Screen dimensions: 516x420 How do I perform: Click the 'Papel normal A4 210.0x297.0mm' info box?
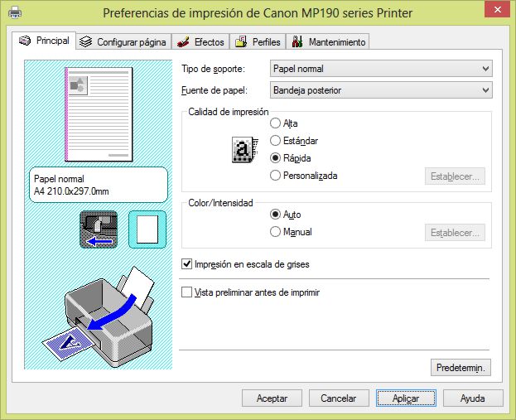click(99, 185)
